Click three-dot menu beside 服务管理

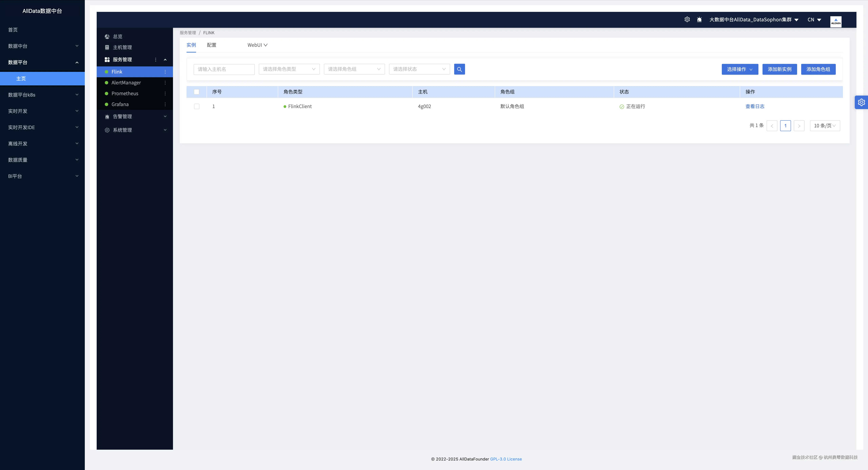pyautogui.click(x=156, y=60)
